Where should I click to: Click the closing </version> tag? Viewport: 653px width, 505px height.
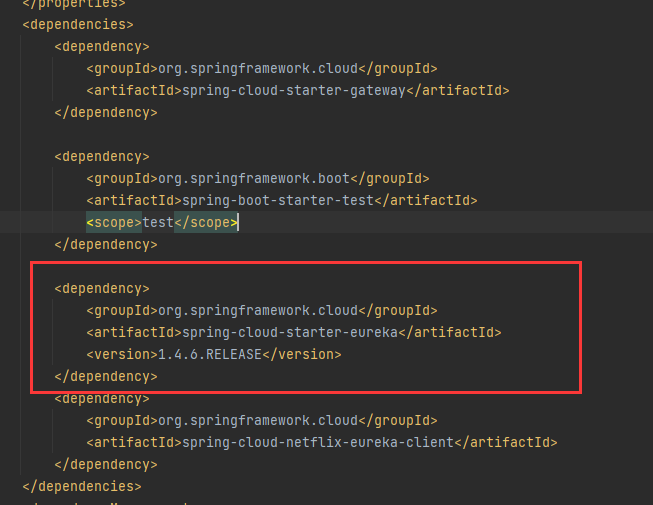pos(302,355)
